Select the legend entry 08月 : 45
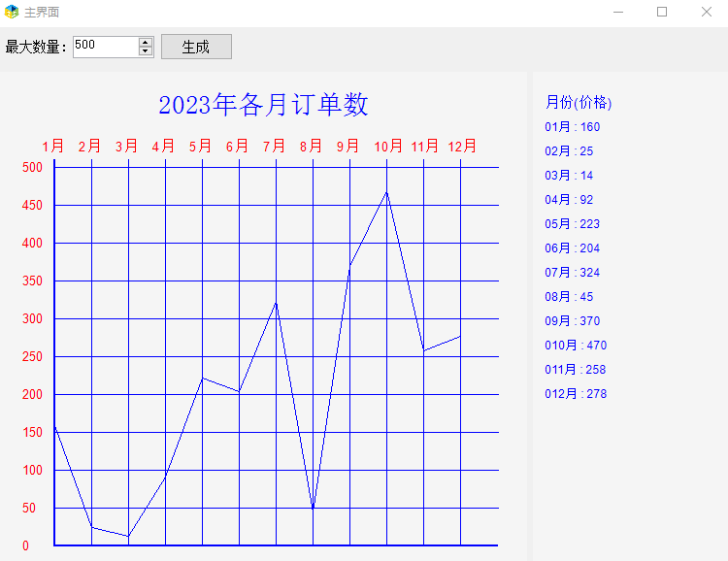728x561 pixels. click(569, 297)
